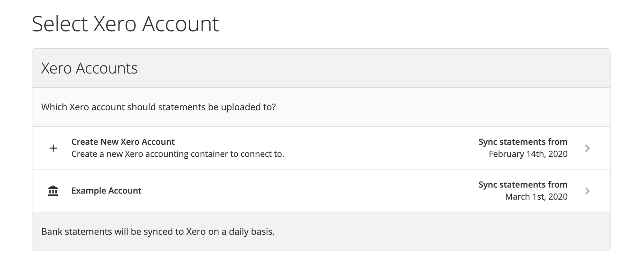The image size is (644, 277).
Task: Click the sync date February 14th, 2020
Action: click(x=528, y=154)
